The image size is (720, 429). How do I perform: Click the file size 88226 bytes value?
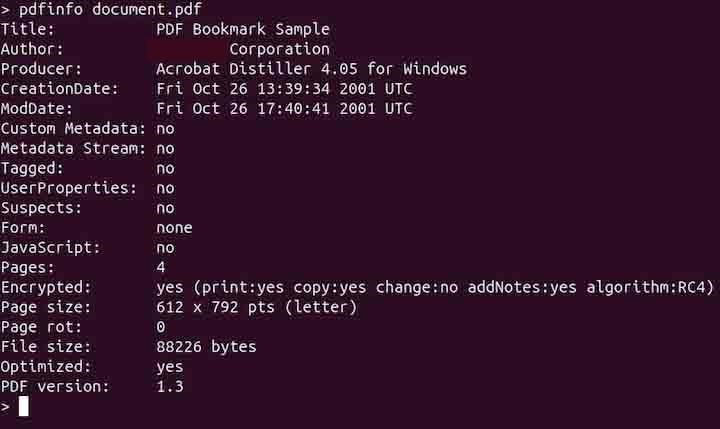(206, 347)
